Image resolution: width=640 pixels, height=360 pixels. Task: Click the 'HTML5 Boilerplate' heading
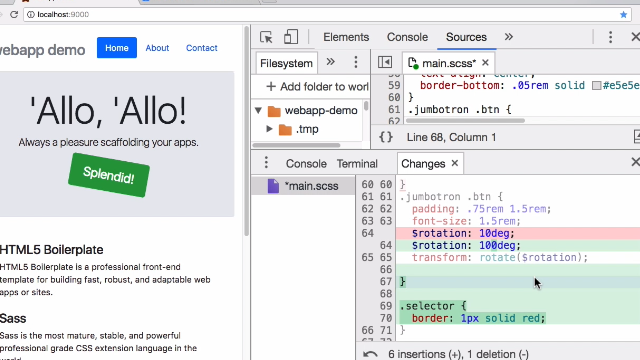point(51,249)
